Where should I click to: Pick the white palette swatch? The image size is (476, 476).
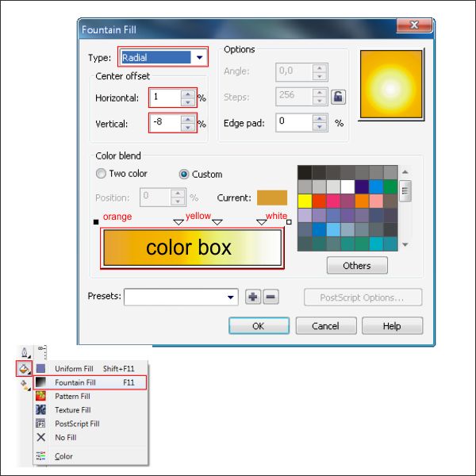(347, 186)
